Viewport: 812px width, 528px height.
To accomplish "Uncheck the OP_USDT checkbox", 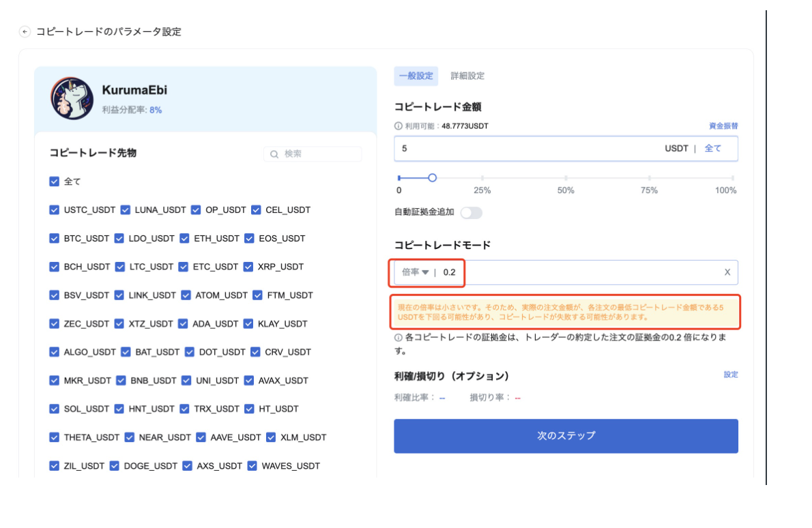I will [x=196, y=209].
